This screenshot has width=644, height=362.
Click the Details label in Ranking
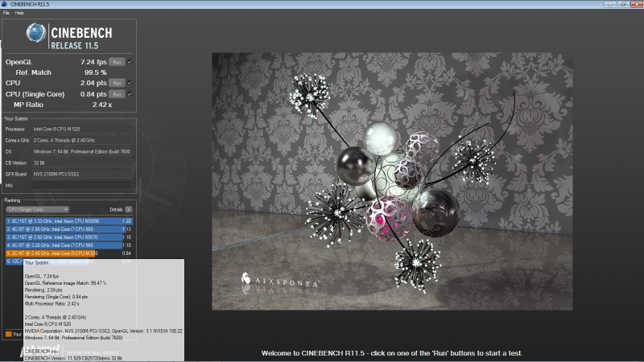click(x=116, y=210)
